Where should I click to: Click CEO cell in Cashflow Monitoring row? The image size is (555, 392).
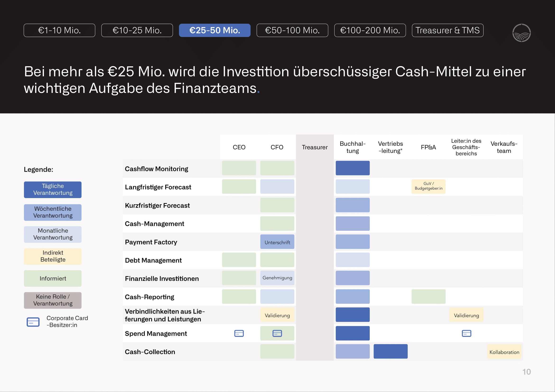point(239,168)
